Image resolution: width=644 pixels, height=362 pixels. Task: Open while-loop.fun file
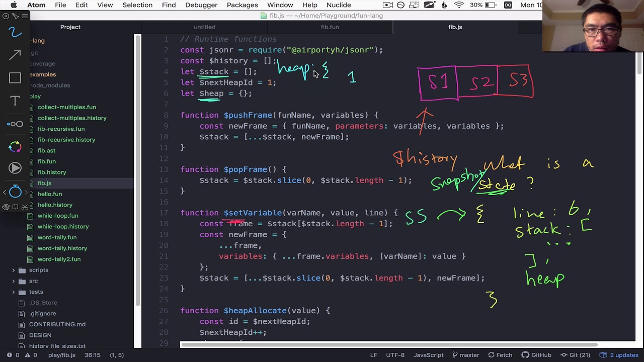coord(58,216)
